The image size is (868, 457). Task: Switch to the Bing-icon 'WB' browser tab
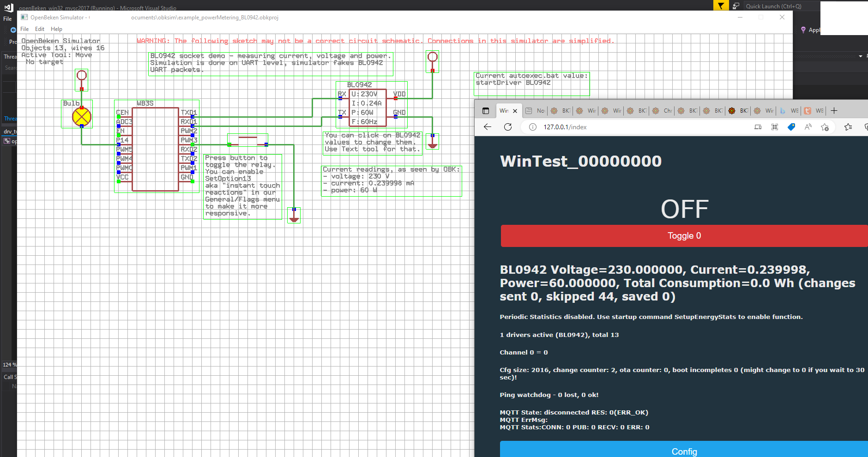(x=789, y=111)
